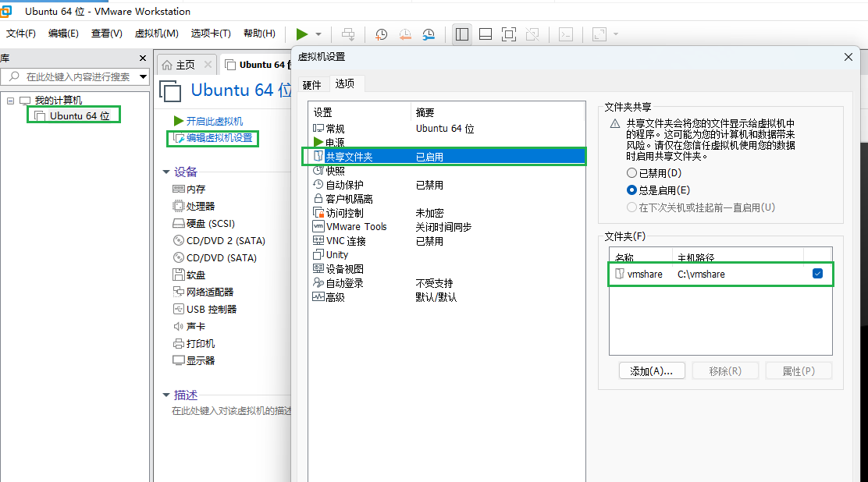Select the 硬盘 (SCSI) device
Screen dimensions: 868x482
click(204, 224)
